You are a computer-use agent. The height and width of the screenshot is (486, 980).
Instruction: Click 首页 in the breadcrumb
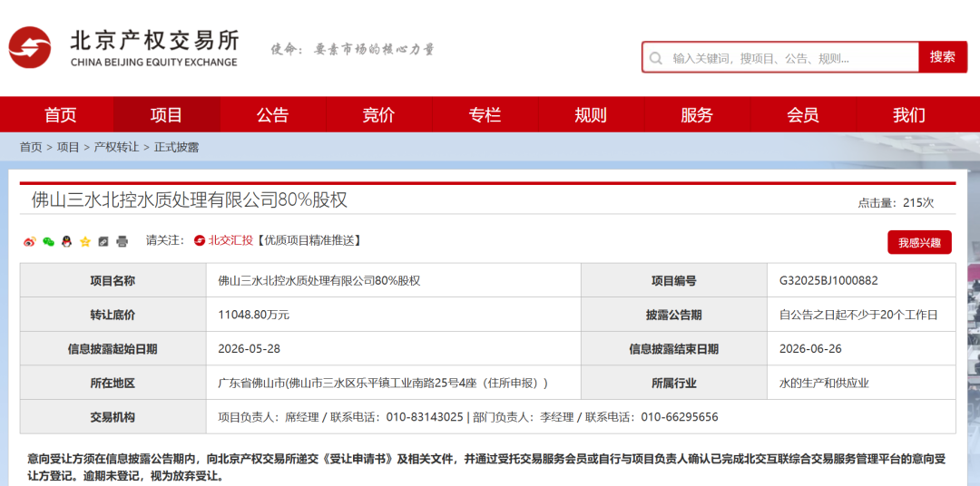[31, 148]
